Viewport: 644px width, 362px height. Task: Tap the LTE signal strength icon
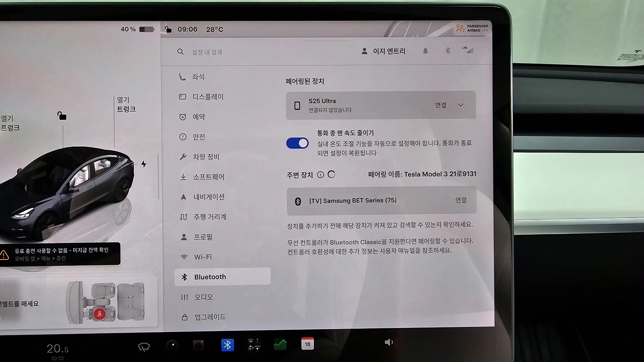[468, 50]
